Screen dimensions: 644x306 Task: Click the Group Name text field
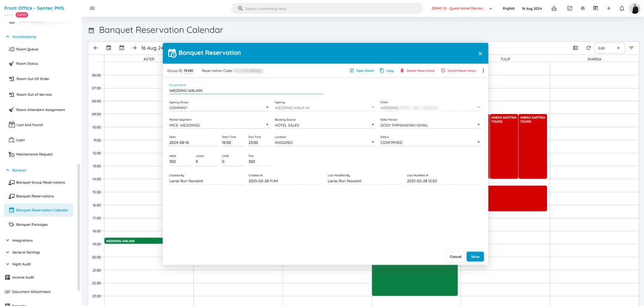click(246, 90)
